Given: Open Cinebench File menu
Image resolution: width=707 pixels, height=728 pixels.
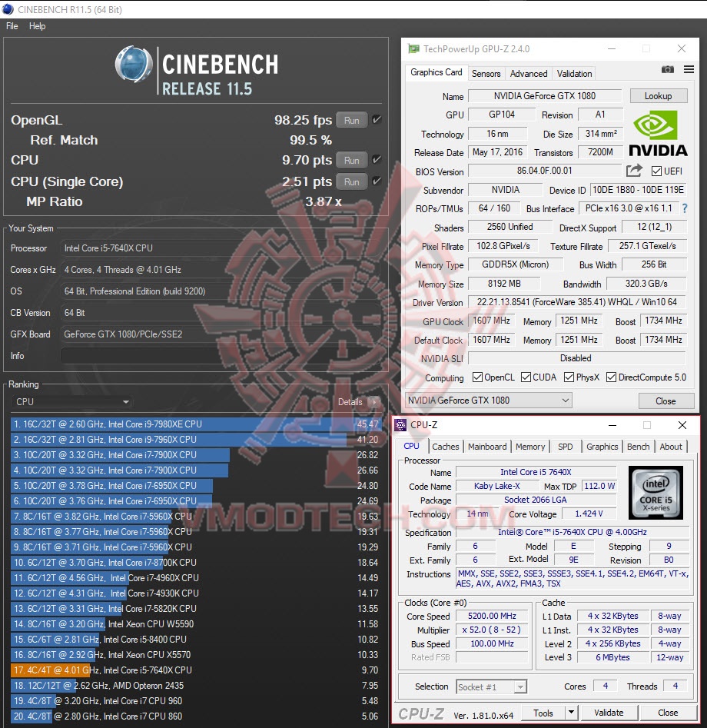Looking at the screenshot, I should [x=12, y=26].
